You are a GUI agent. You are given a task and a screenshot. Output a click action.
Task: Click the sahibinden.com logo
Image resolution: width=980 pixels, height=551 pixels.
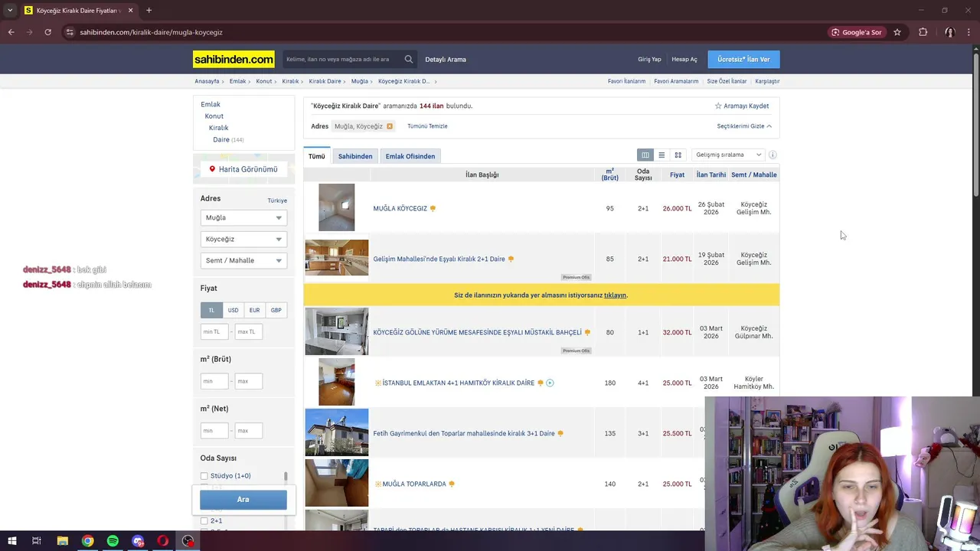[x=234, y=59]
